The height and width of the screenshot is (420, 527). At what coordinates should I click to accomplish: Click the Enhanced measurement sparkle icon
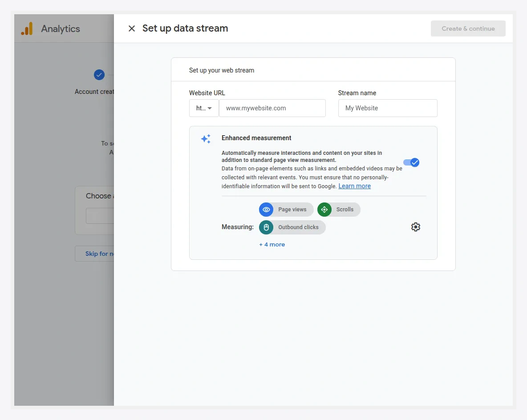(x=206, y=139)
